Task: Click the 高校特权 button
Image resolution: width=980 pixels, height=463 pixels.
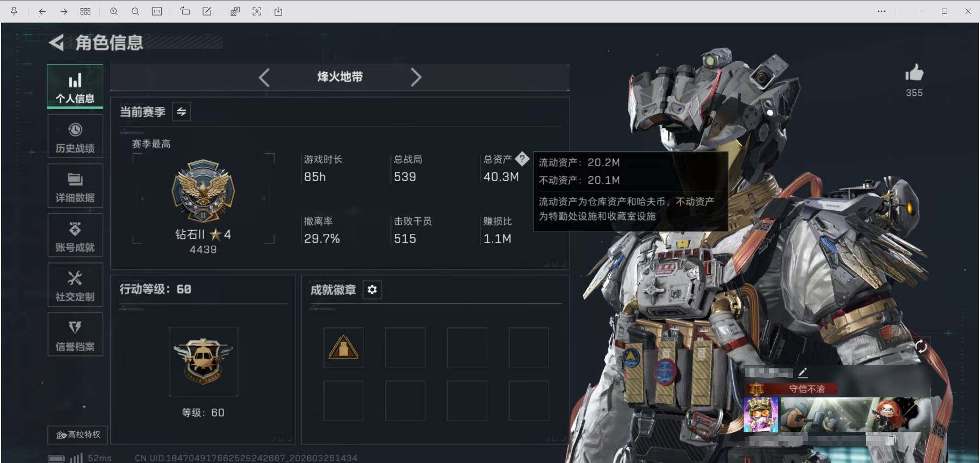Action: [78, 434]
